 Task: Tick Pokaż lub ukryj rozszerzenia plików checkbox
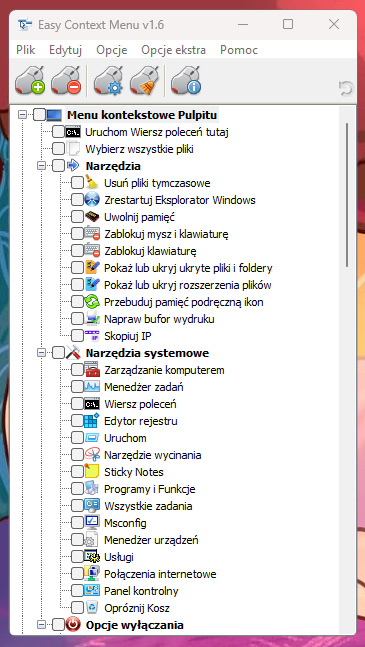[78, 285]
